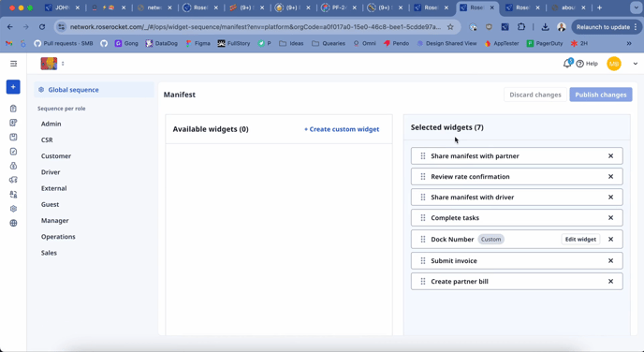Click the drag handle of Complete tasks

pyautogui.click(x=423, y=218)
